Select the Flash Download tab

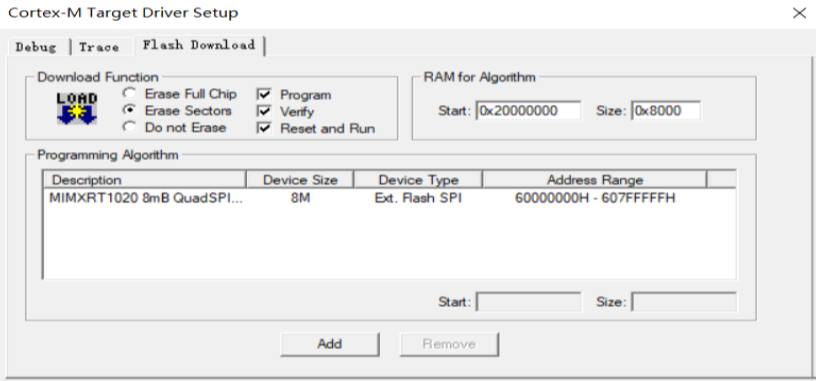[x=199, y=45]
